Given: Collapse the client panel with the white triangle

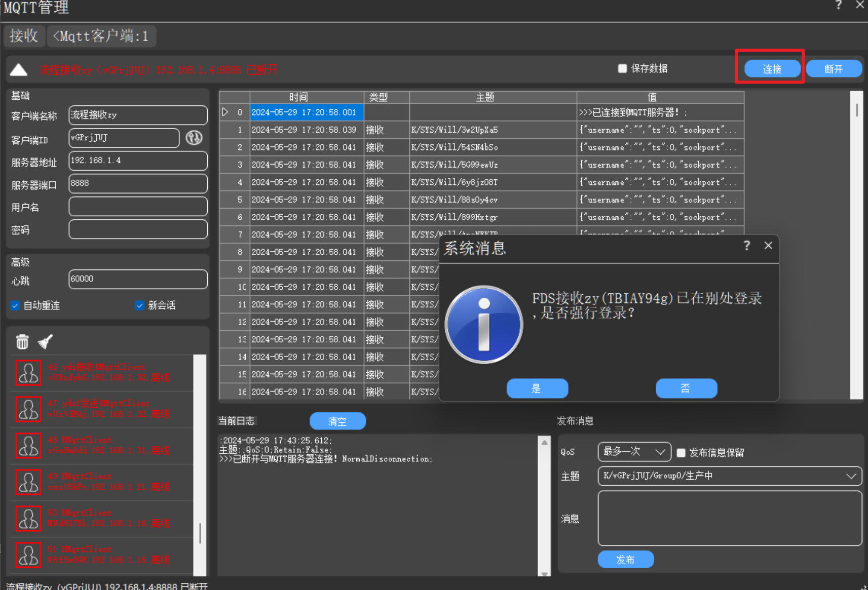Looking at the screenshot, I should pos(19,70).
